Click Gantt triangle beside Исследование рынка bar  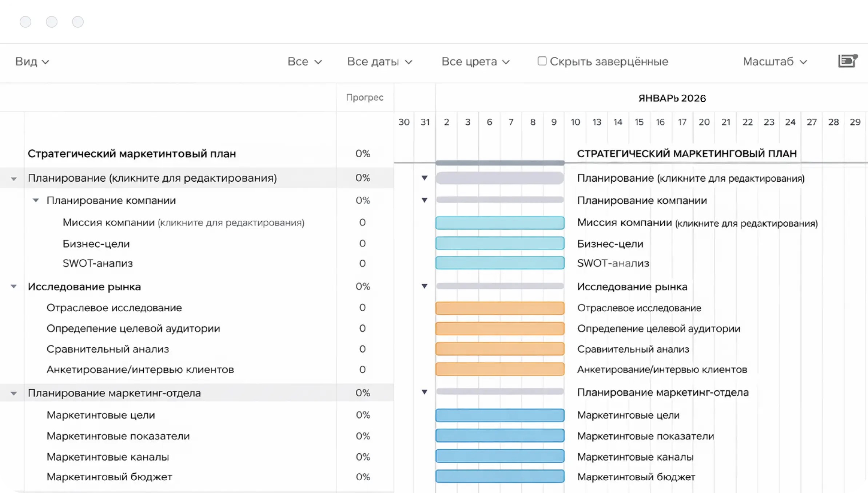coord(424,286)
